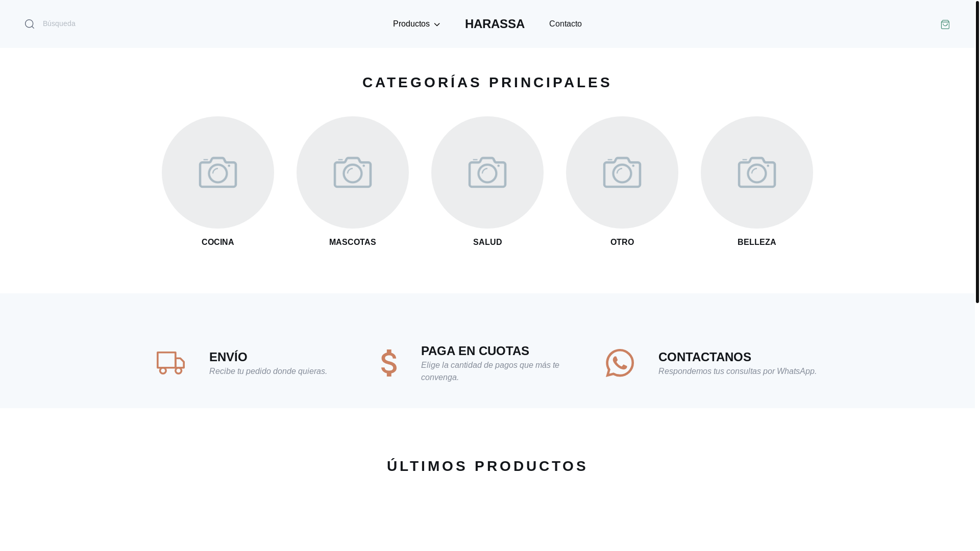Open the Contacto page

point(565,24)
